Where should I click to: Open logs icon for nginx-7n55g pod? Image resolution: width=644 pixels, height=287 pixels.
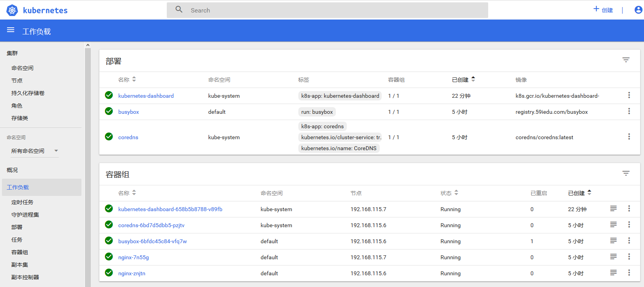613,257
